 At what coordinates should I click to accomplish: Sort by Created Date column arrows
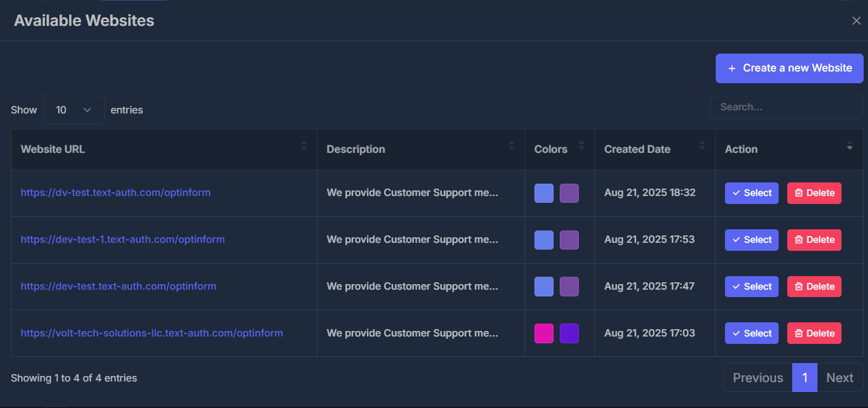point(702,145)
